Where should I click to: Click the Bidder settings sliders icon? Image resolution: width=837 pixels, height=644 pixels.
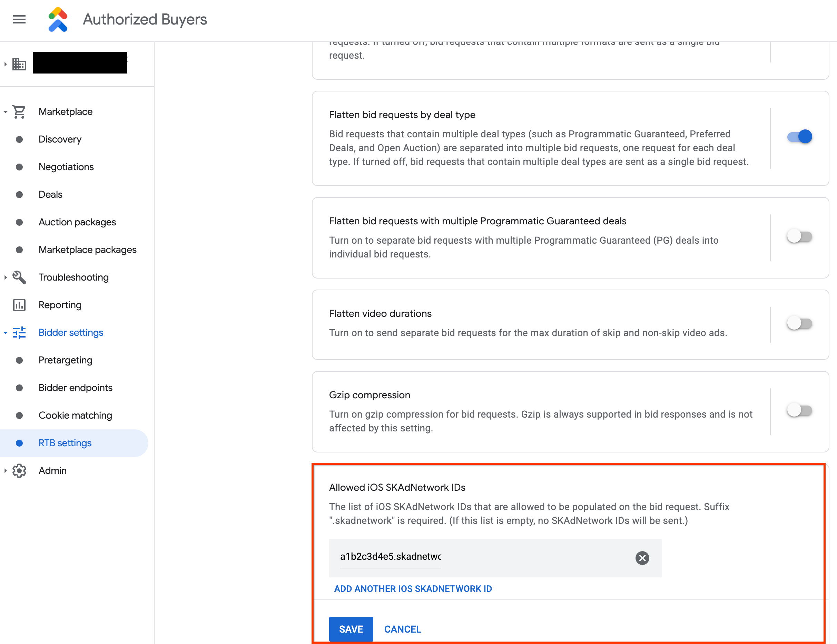19,332
